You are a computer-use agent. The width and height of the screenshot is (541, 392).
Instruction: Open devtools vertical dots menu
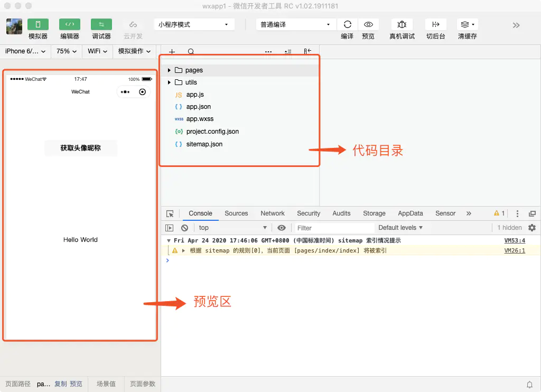click(x=517, y=213)
